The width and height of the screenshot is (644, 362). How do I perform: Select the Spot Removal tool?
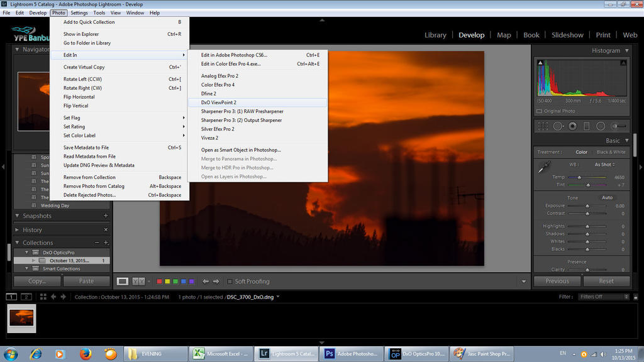(558, 126)
